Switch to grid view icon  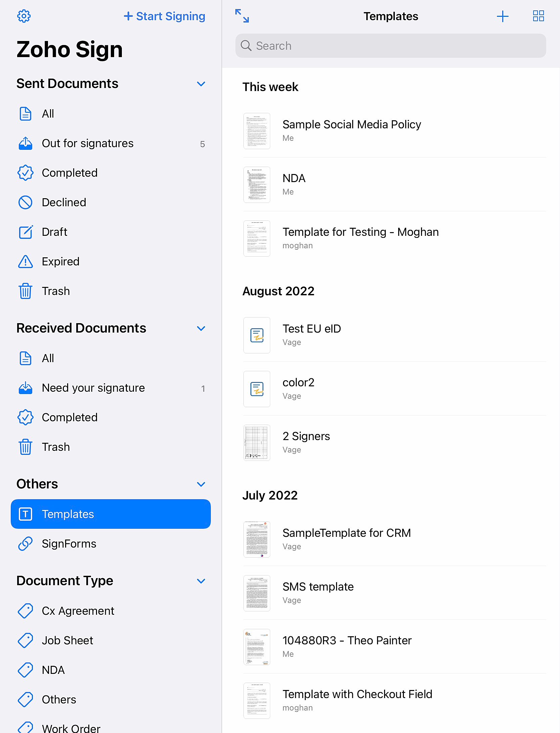[x=539, y=16]
